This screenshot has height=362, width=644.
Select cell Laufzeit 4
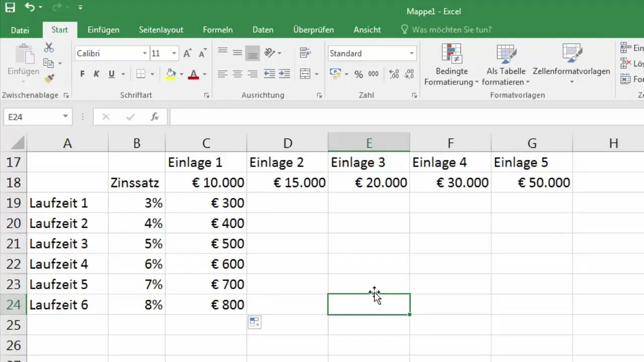(x=67, y=264)
